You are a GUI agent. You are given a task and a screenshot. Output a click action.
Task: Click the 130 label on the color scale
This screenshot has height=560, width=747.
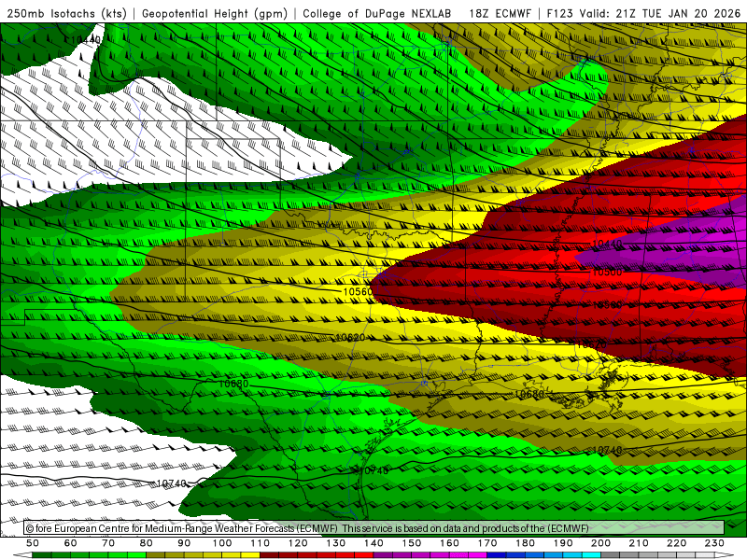(x=336, y=543)
